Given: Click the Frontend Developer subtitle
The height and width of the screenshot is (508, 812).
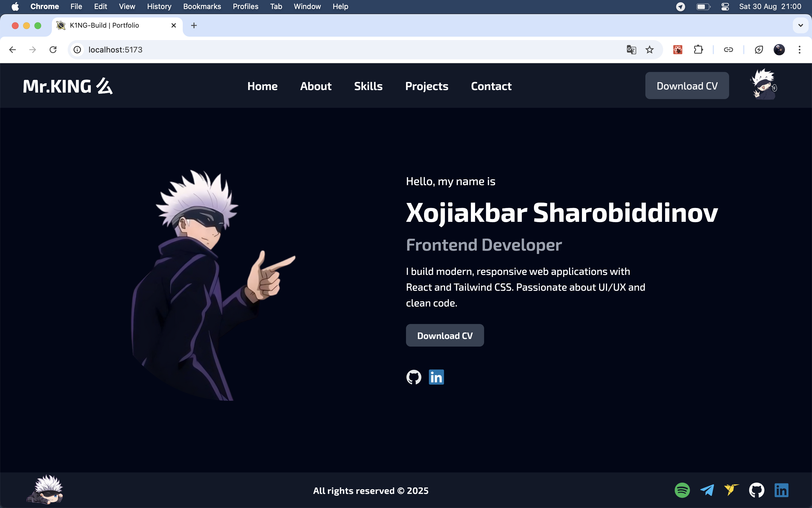Looking at the screenshot, I should [x=484, y=245].
